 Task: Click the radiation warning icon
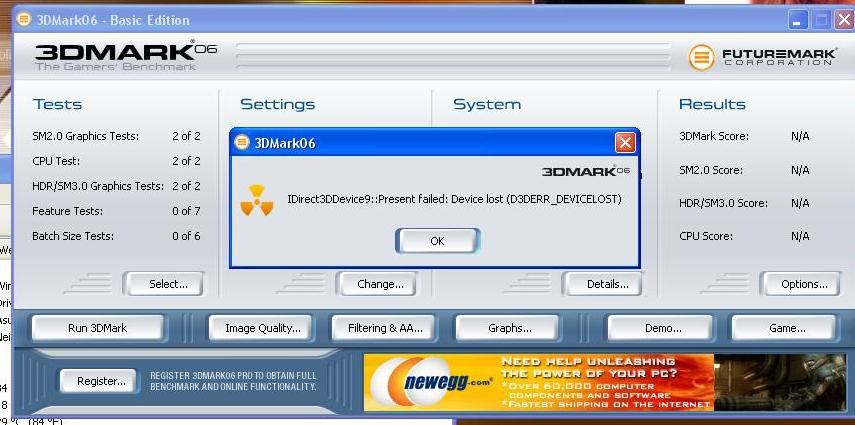[257, 200]
